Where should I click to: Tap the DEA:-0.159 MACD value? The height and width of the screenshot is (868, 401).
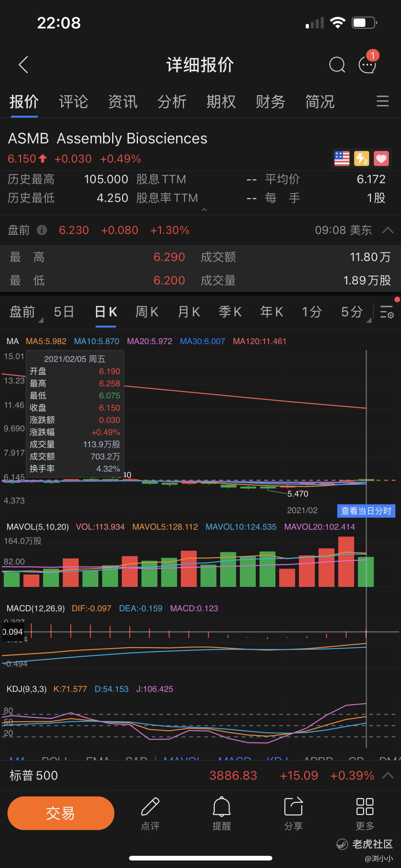click(141, 608)
